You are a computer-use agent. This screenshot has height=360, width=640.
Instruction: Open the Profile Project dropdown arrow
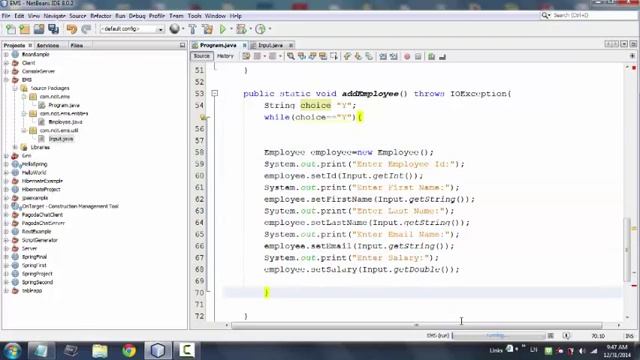click(269, 29)
